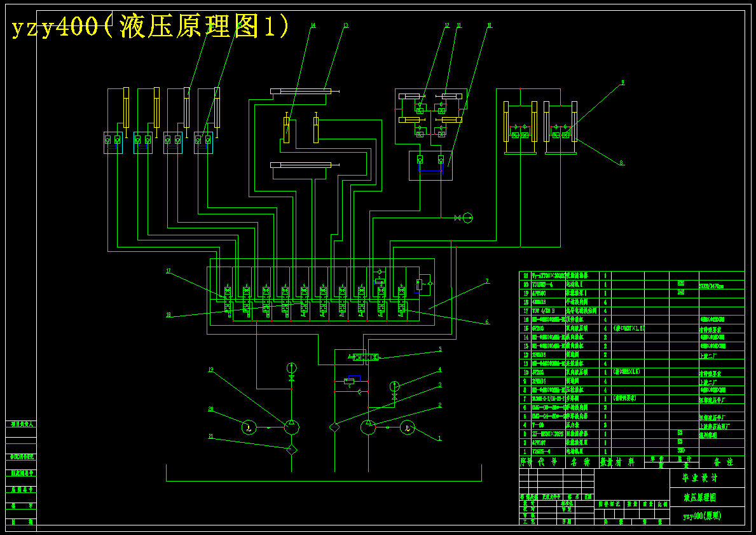Select the 名称 column header in the parts table
The image size is (756, 535).
[581, 462]
